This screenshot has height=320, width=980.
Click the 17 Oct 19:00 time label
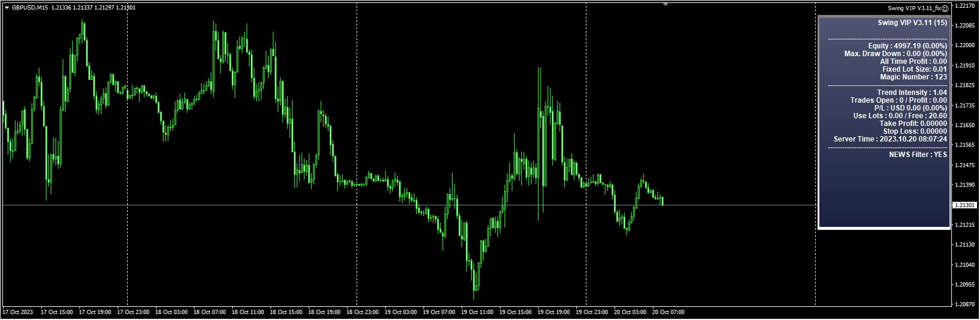tap(95, 312)
